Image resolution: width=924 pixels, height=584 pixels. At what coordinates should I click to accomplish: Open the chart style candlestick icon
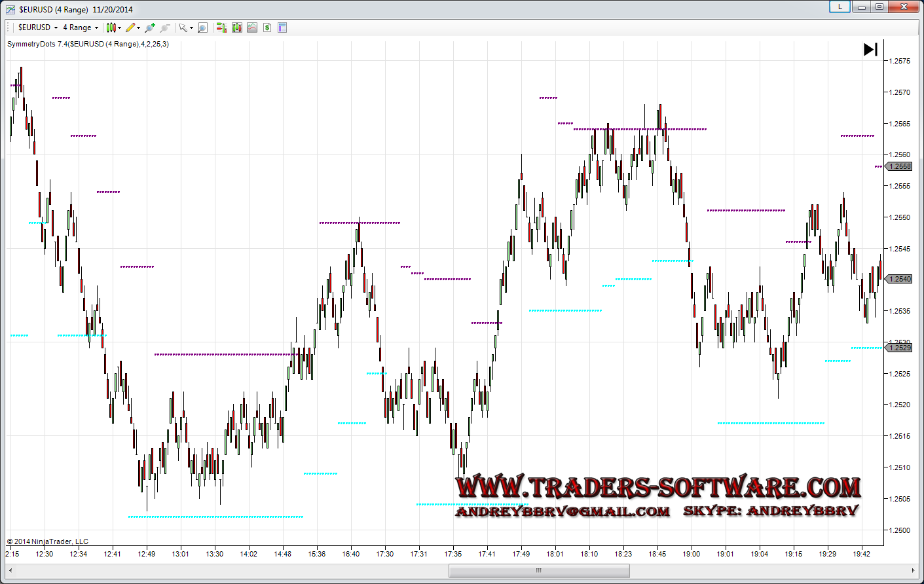pyautogui.click(x=111, y=27)
